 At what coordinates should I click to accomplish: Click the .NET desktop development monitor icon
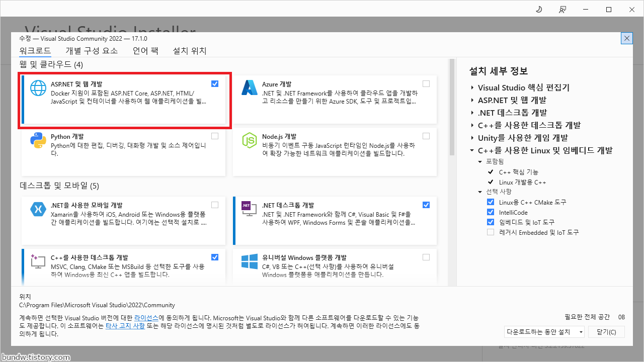pyautogui.click(x=250, y=209)
